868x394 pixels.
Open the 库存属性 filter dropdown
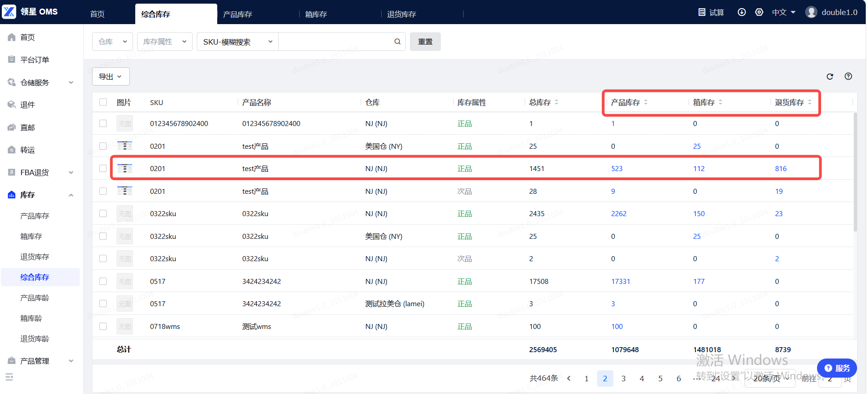[165, 41]
